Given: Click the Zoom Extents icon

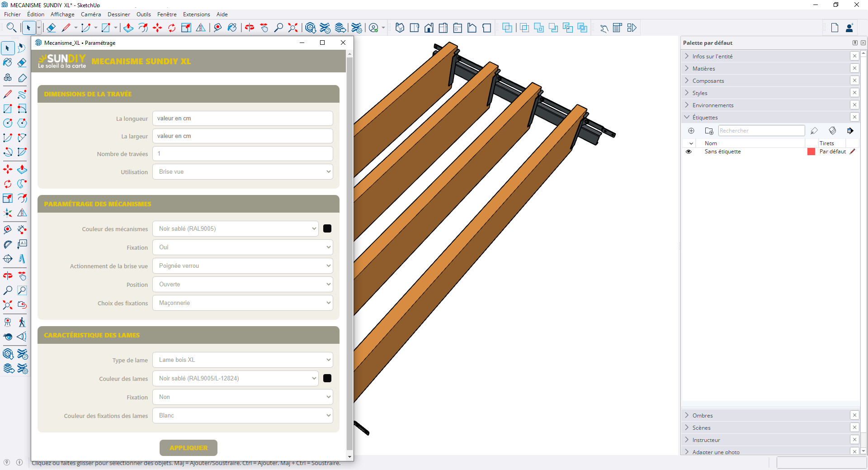Looking at the screenshot, I should click(x=293, y=28).
